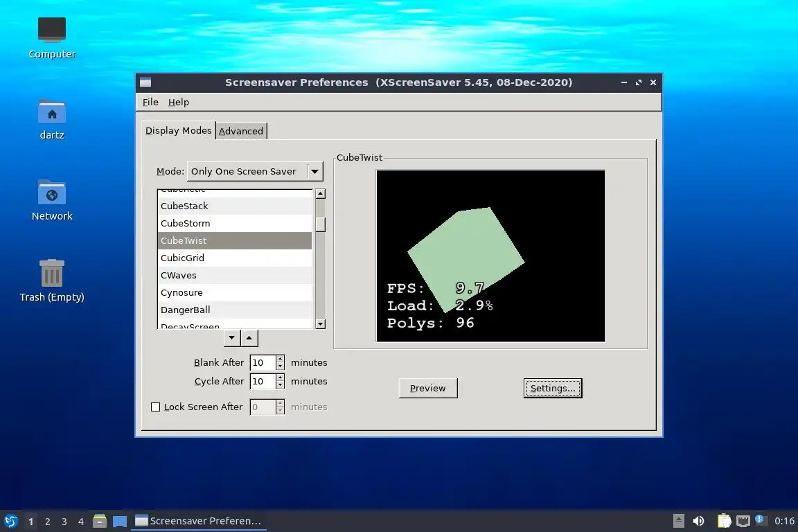Screen dimensions: 798x532
Task: Select CWaves in the screensaver list
Action: [x=235, y=275]
